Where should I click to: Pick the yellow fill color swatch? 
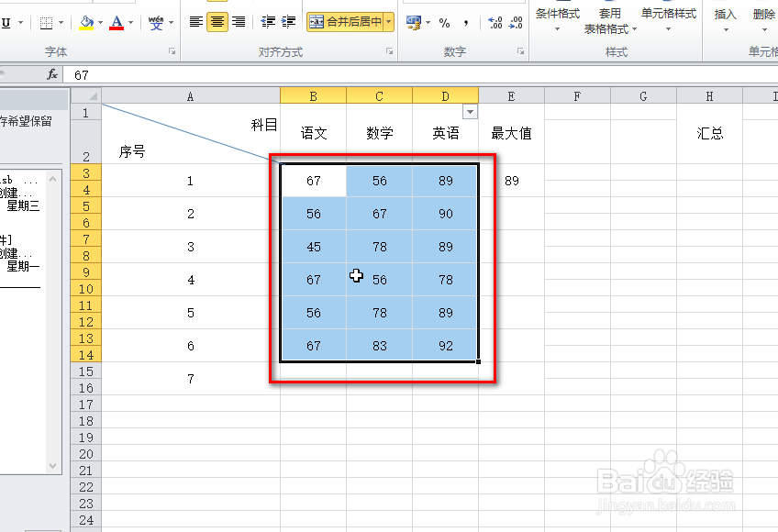[x=84, y=29]
